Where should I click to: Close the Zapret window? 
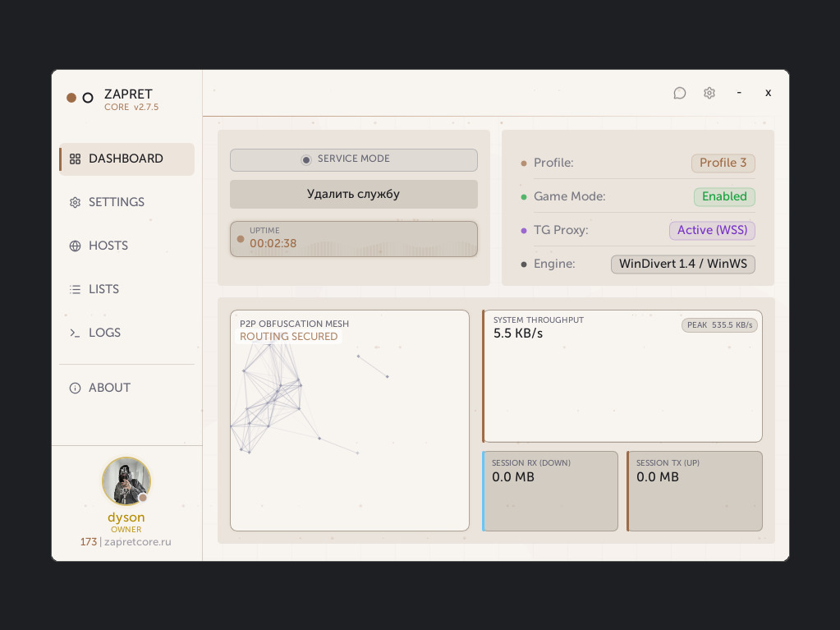(769, 93)
